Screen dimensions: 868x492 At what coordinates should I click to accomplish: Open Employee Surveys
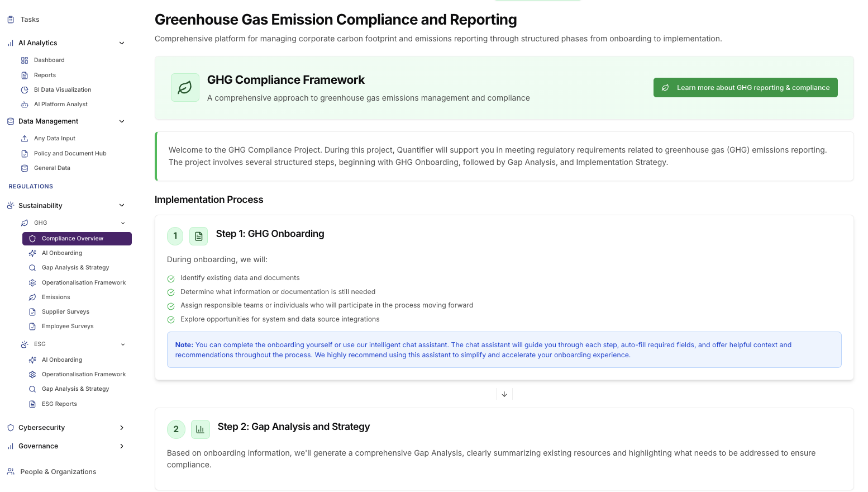click(68, 326)
